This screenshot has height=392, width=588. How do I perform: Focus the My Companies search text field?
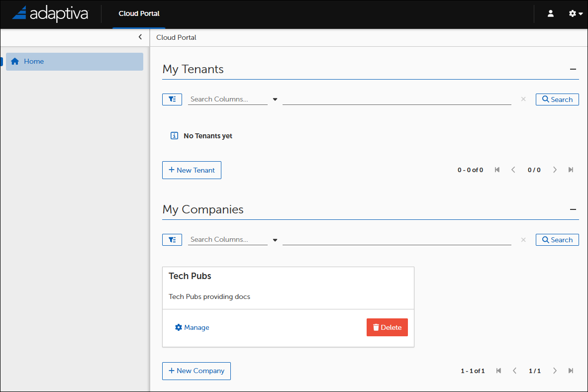(x=397, y=240)
